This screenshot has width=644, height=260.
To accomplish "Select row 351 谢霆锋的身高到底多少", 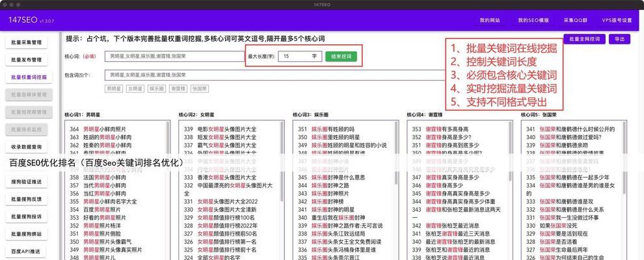I will point(446,145).
